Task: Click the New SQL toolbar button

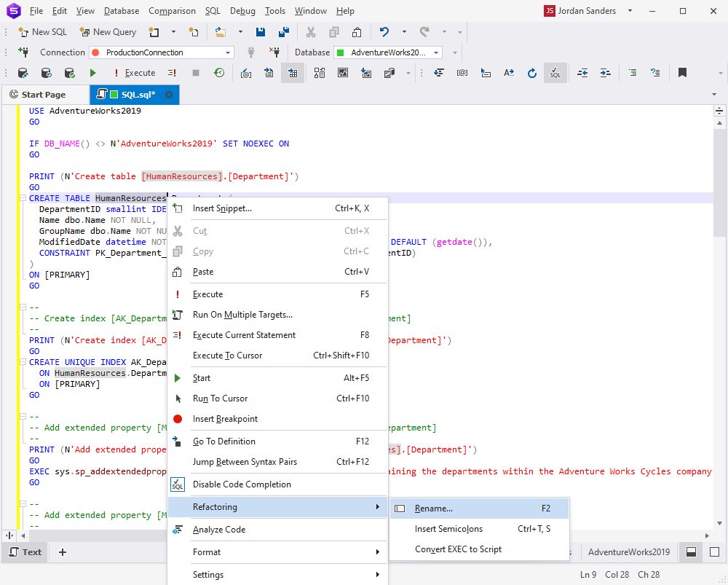Action: 43,32
